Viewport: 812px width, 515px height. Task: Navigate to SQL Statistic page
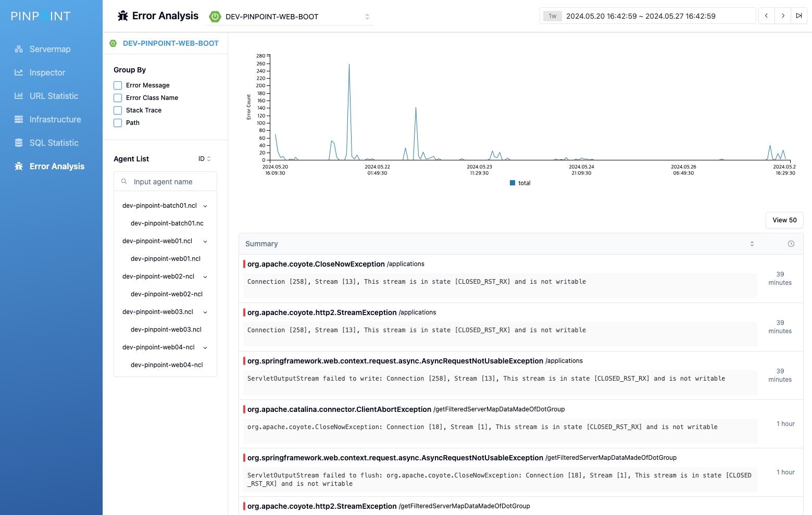coord(54,143)
